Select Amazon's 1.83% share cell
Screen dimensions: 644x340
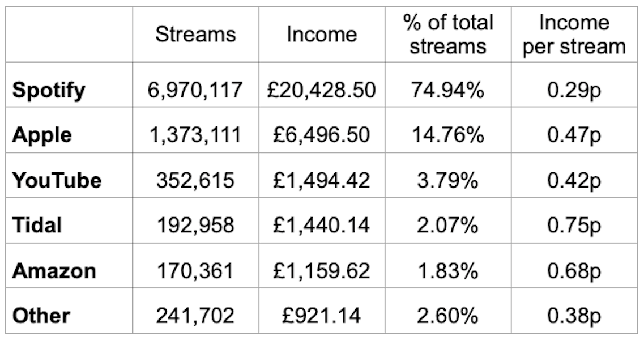[x=448, y=271]
